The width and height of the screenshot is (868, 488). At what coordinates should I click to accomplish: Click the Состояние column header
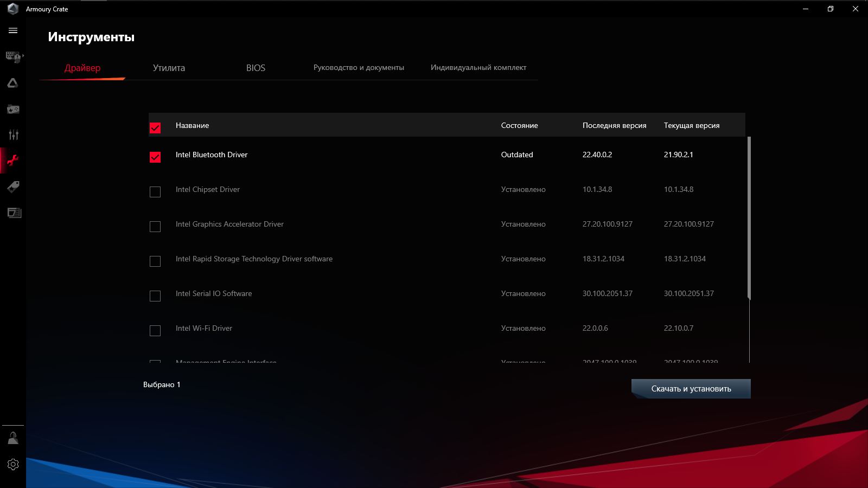520,125
